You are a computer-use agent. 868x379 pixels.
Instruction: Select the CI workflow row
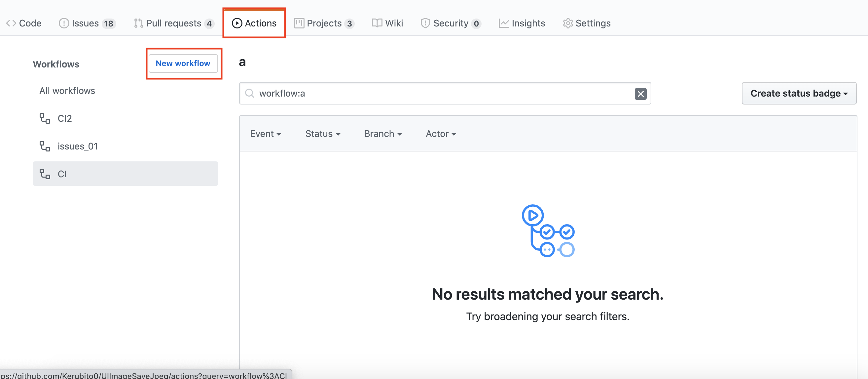(x=126, y=174)
